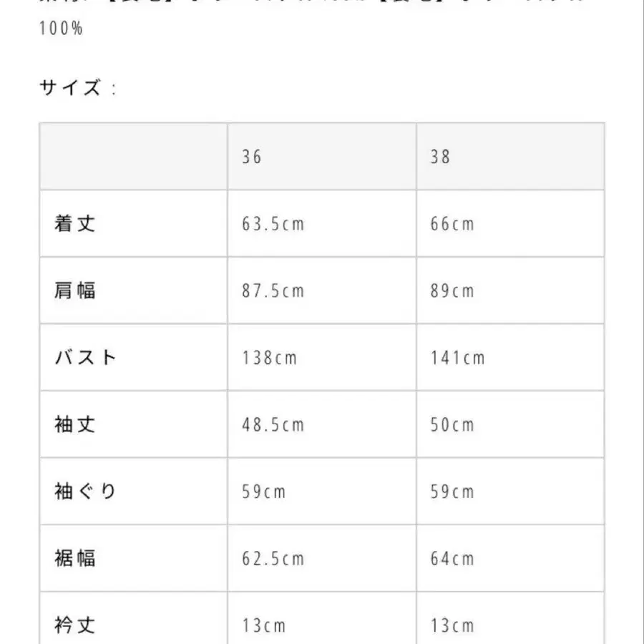Click the size 38 column header
Screen dimensions: 644x644
tap(441, 157)
